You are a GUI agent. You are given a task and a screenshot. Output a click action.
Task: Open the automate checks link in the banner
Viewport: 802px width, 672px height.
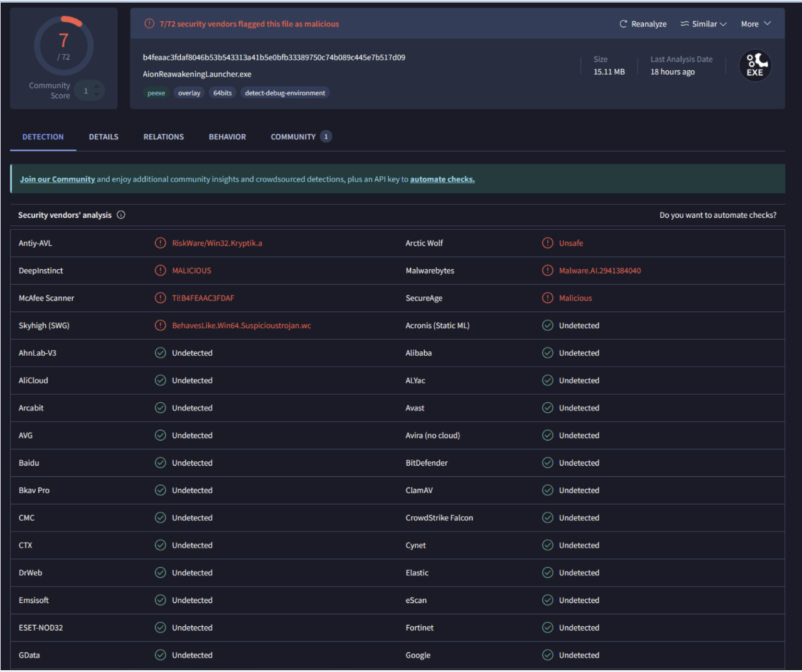(442, 179)
